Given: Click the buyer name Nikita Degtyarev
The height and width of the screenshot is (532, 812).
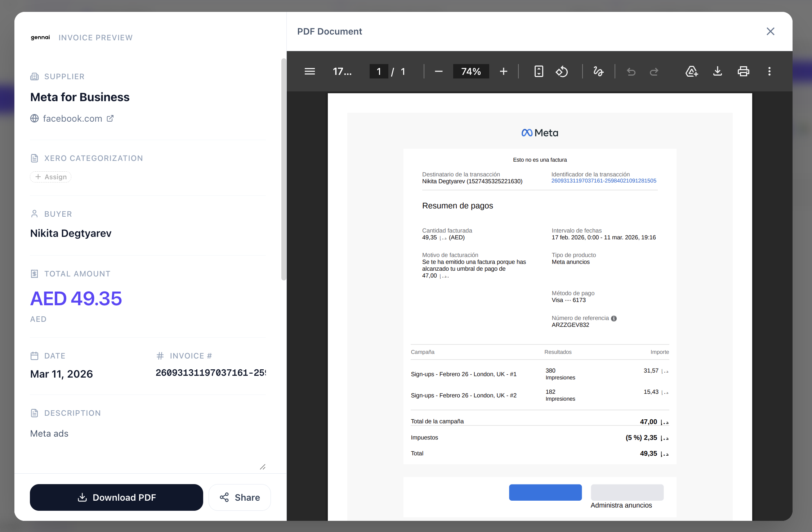Looking at the screenshot, I should [x=71, y=233].
